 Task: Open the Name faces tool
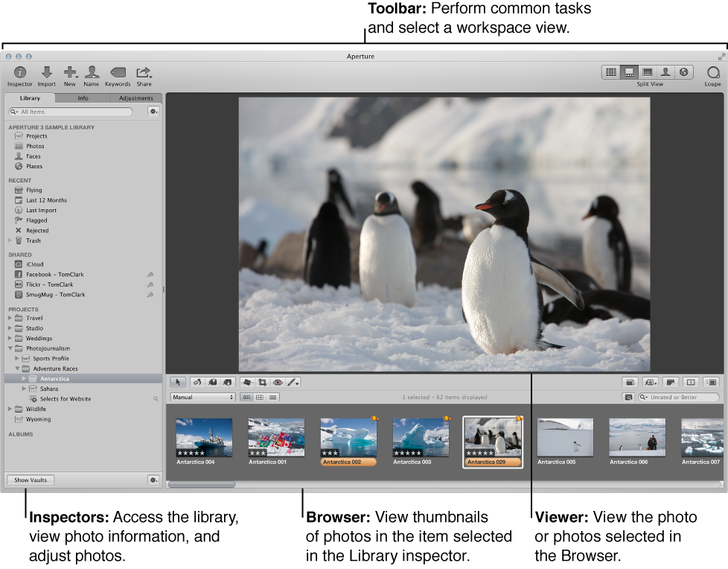(x=92, y=72)
